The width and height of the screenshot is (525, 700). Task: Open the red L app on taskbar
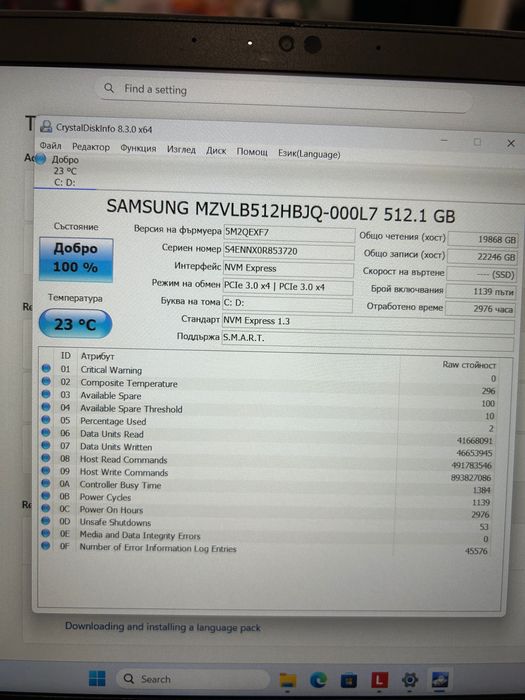[x=379, y=681]
